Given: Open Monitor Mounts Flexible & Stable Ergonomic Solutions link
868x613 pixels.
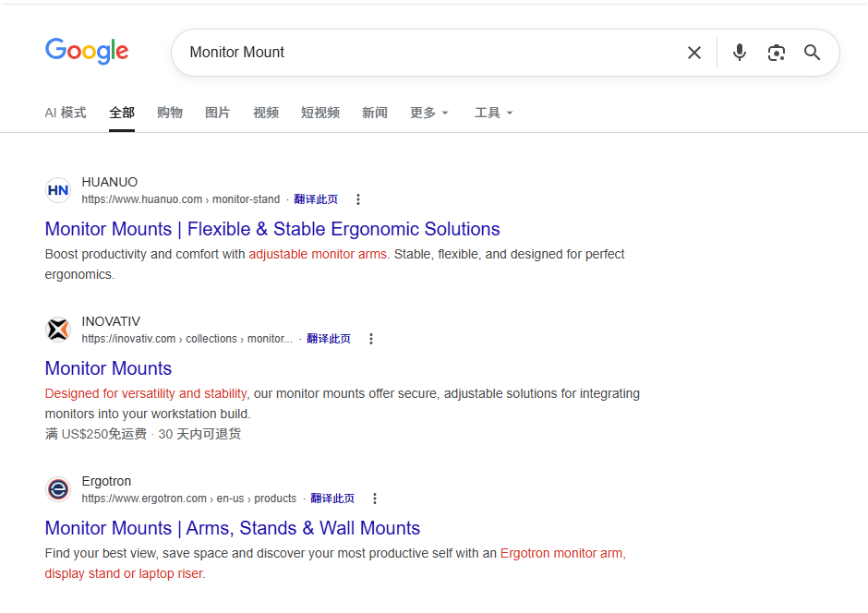Looking at the screenshot, I should [272, 229].
